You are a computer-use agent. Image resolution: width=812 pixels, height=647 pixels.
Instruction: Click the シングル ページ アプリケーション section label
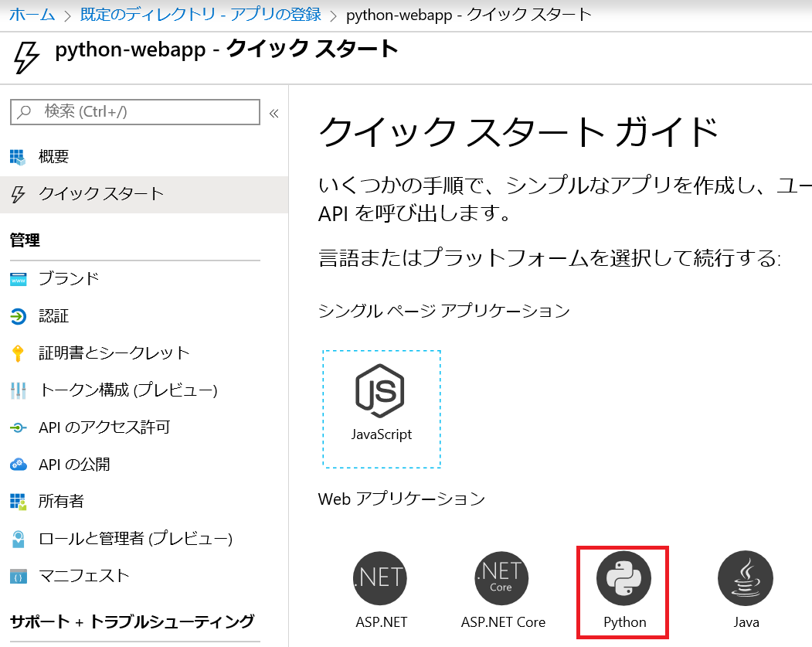coord(443,311)
